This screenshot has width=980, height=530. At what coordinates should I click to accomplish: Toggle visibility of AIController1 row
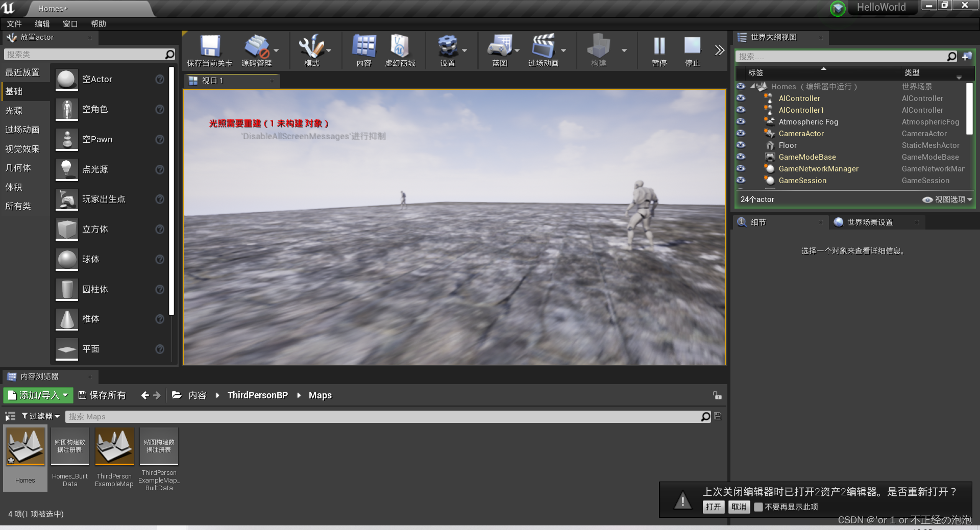coord(741,110)
